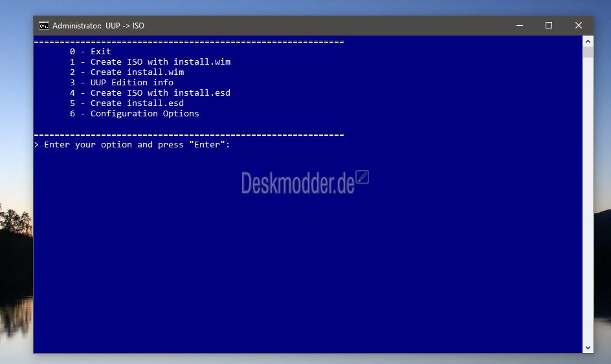Click '1 - Create ISO with install.wim' line

pyautogui.click(x=150, y=62)
